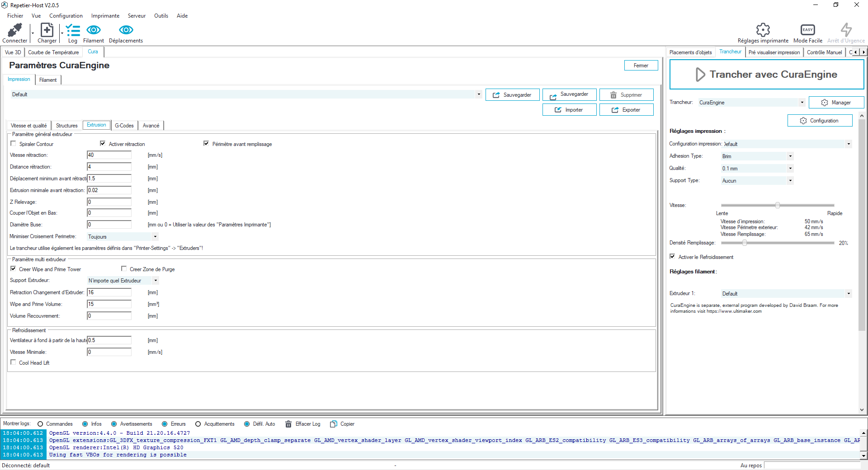Open Courbe de Température tab
Image resolution: width=868 pixels, height=470 pixels.
coord(53,52)
